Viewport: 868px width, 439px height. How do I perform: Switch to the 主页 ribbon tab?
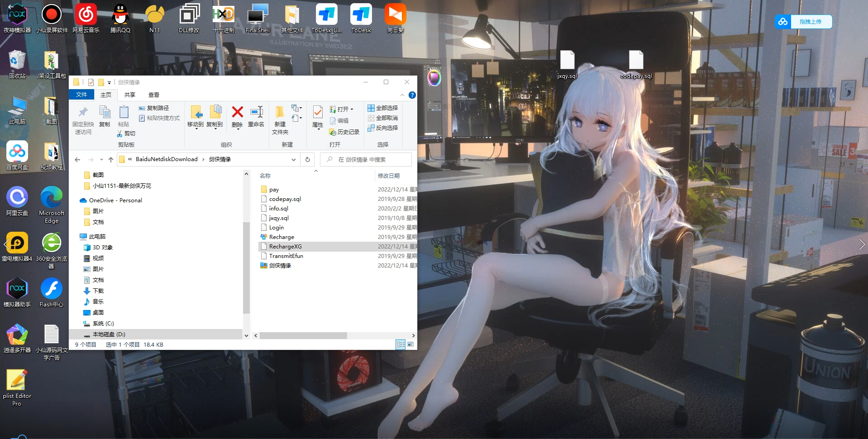click(x=106, y=95)
